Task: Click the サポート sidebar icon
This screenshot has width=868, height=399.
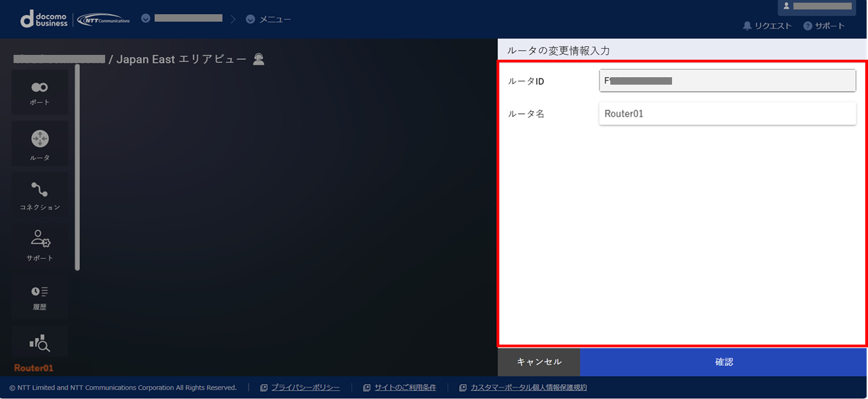Action: click(x=39, y=245)
